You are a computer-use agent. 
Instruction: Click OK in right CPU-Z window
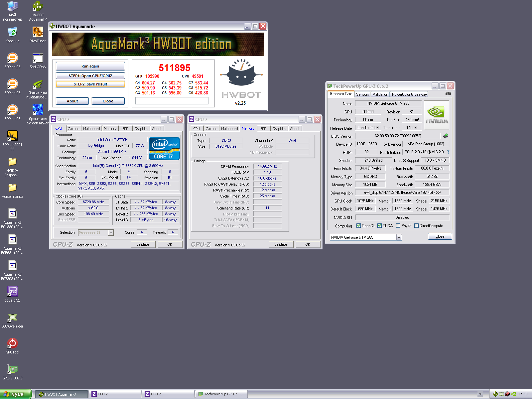[308, 244]
